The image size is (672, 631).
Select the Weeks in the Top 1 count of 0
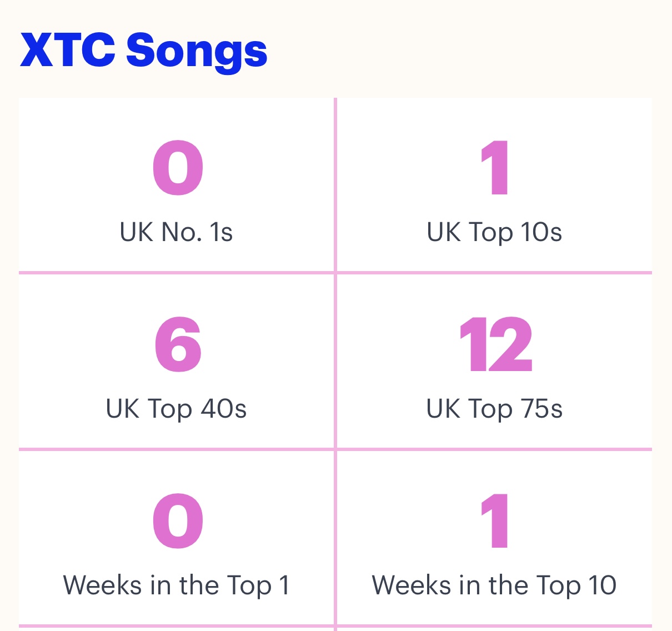pos(178,522)
